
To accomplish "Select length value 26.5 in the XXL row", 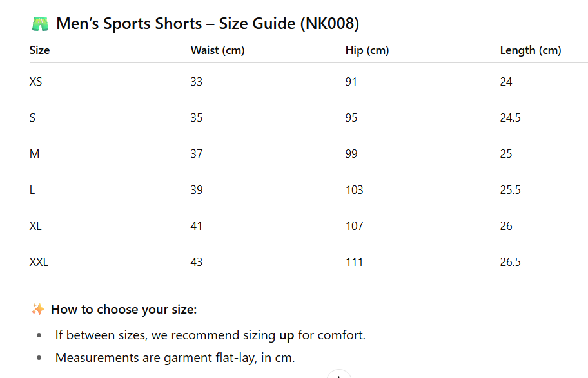I will click(x=510, y=262).
